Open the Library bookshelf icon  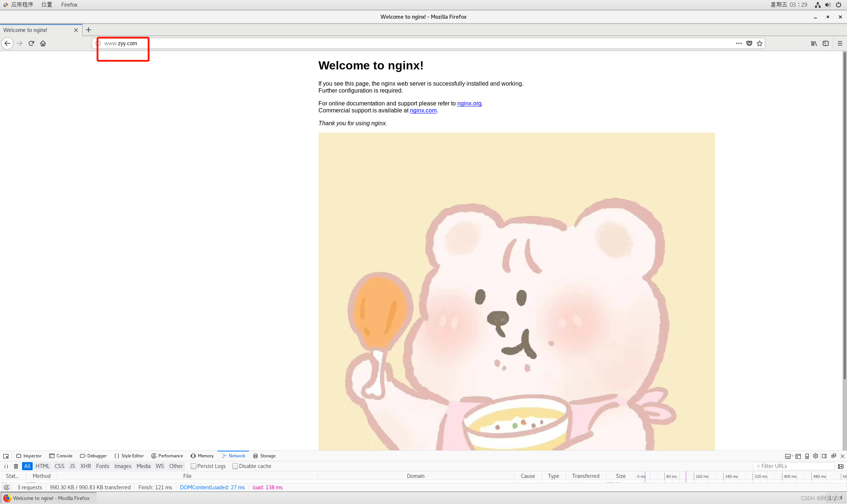pos(814,43)
